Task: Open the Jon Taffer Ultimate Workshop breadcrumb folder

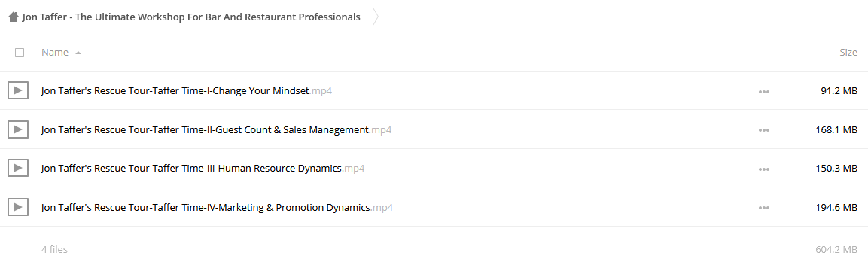Action: coord(191,17)
